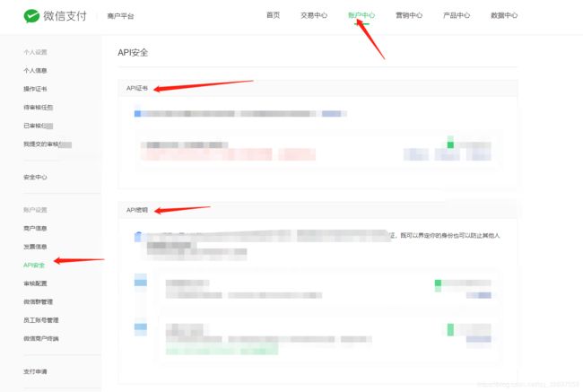Open 个人信息 in the sidebar
The image size is (583, 392).
click(x=35, y=70)
